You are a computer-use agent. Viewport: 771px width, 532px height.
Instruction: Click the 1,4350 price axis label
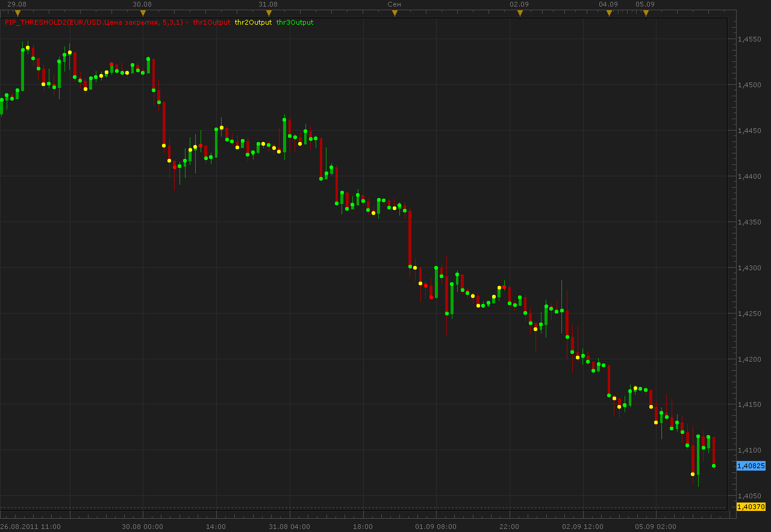749,222
